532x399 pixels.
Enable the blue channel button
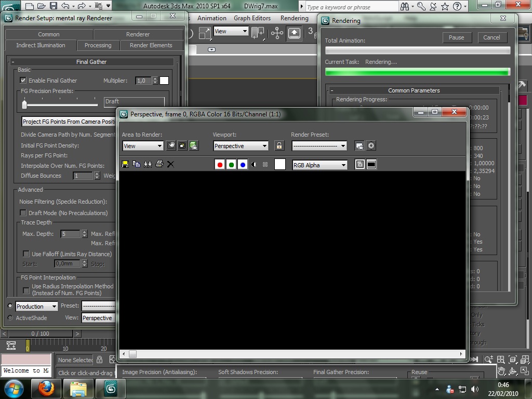click(x=243, y=165)
